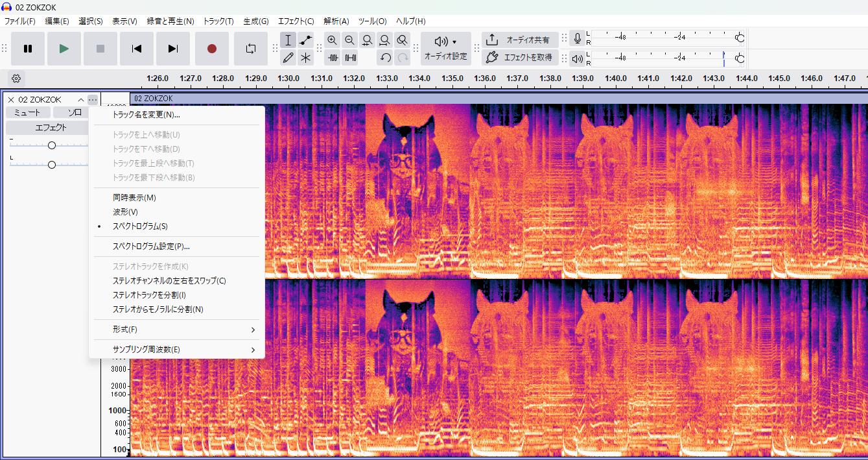Screen dimensions: 868x460
Task: Select the Draw pencil tool
Action: 288,58
